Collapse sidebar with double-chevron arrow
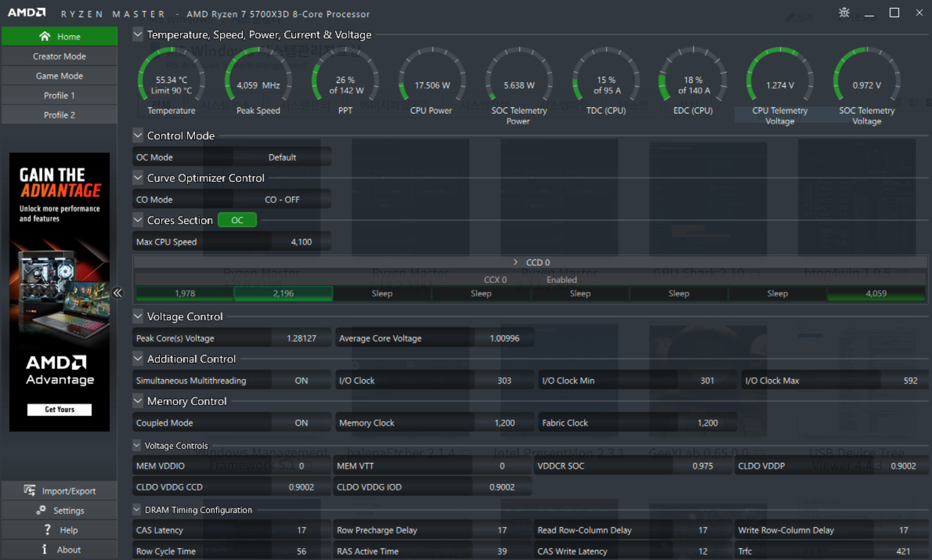This screenshot has width=932, height=560. 117,293
